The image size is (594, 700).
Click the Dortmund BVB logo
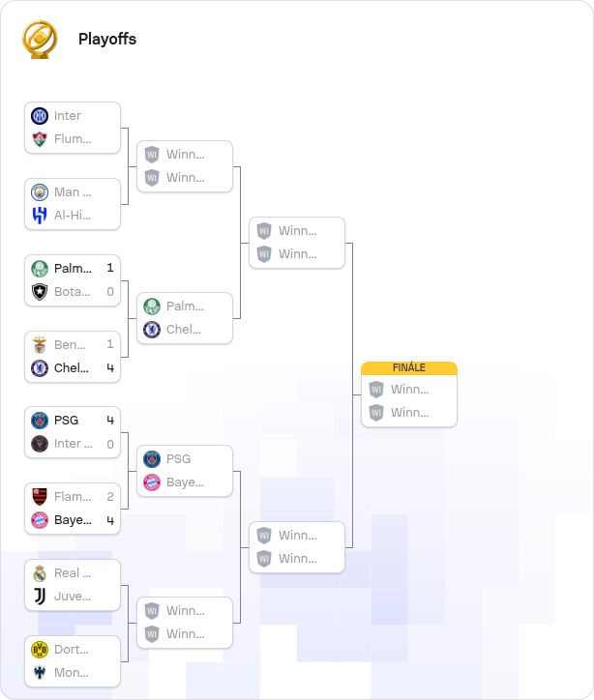(40, 650)
